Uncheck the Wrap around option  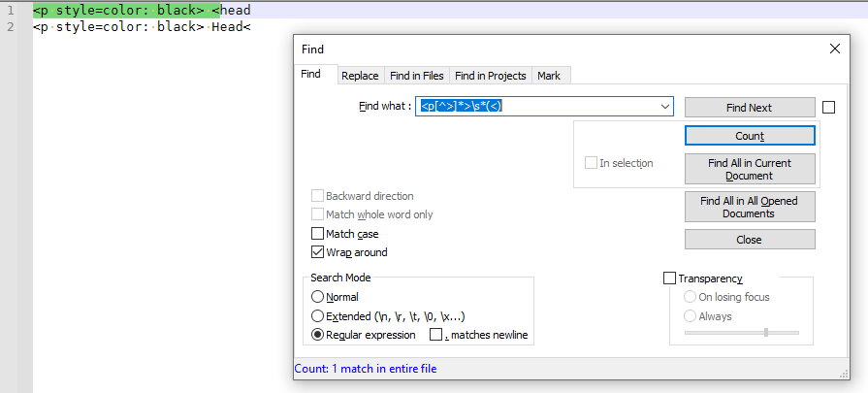click(x=318, y=252)
